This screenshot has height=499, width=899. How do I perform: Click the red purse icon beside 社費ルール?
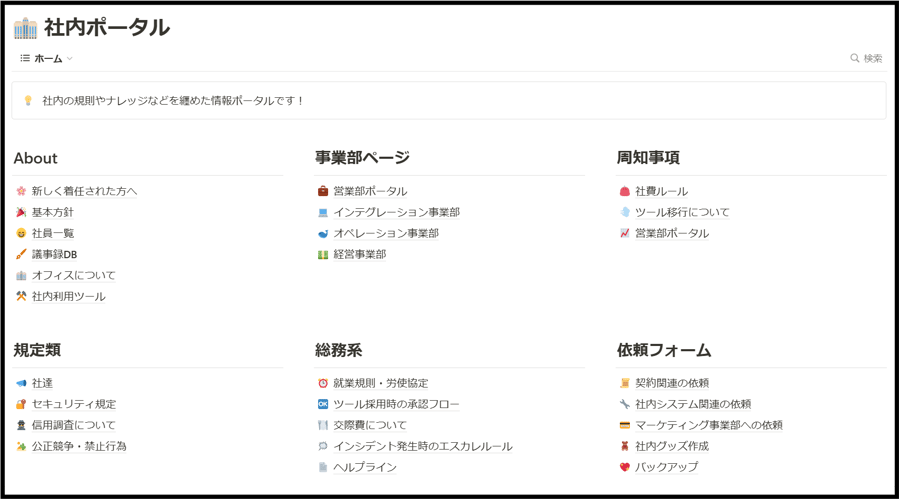[625, 191]
